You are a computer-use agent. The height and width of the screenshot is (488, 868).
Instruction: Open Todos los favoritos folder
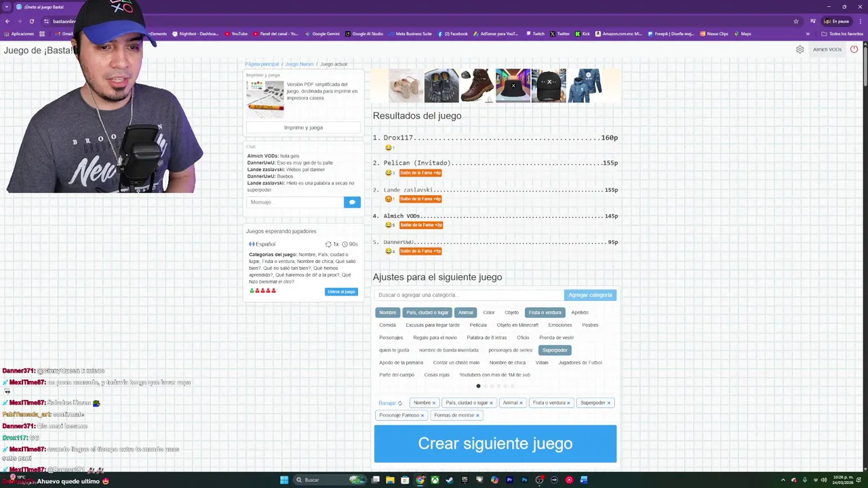tap(842, 34)
